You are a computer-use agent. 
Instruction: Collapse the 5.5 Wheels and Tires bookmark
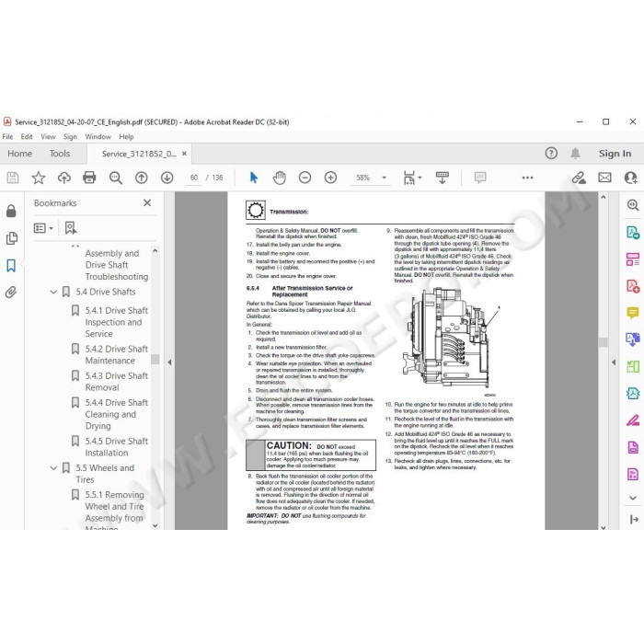click(x=53, y=467)
